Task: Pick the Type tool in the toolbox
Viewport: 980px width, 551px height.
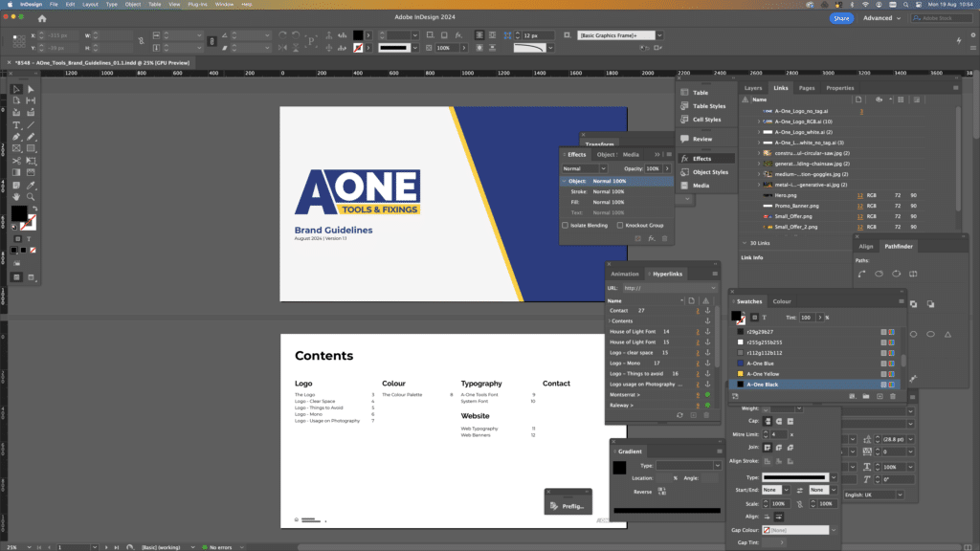Action: [x=16, y=125]
